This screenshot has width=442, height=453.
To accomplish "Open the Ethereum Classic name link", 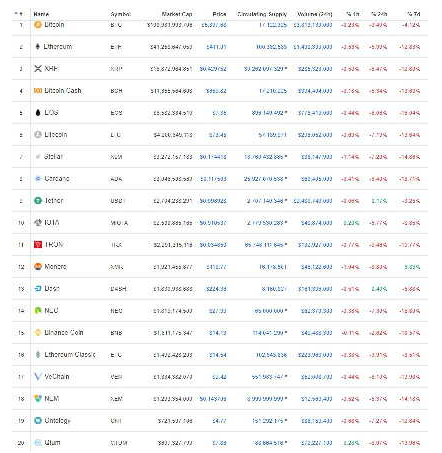I will click(x=70, y=354).
